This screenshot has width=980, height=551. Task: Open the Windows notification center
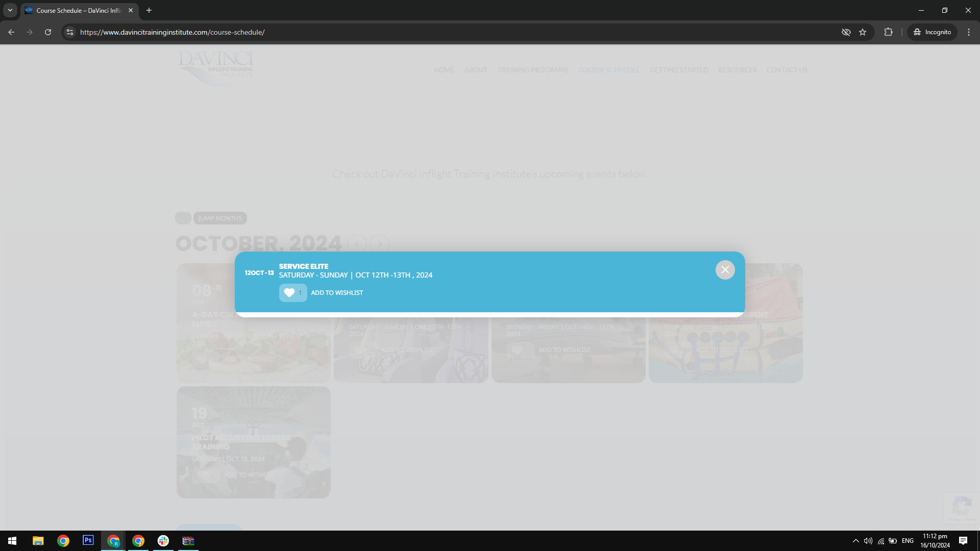tap(963, 541)
